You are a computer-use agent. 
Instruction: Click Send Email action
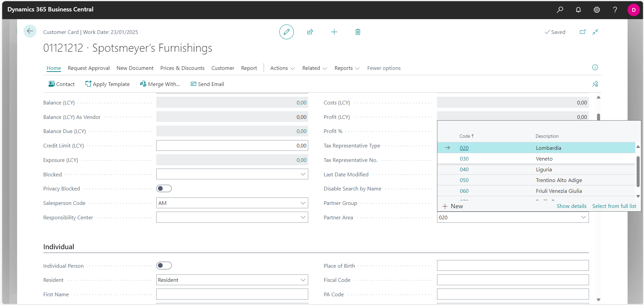pyautogui.click(x=207, y=84)
